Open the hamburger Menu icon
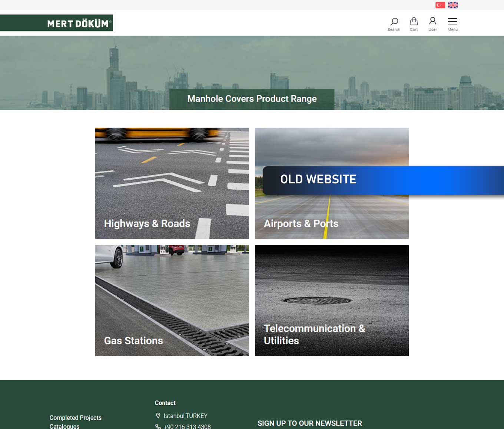504x429 pixels. pyautogui.click(x=452, y=24)
